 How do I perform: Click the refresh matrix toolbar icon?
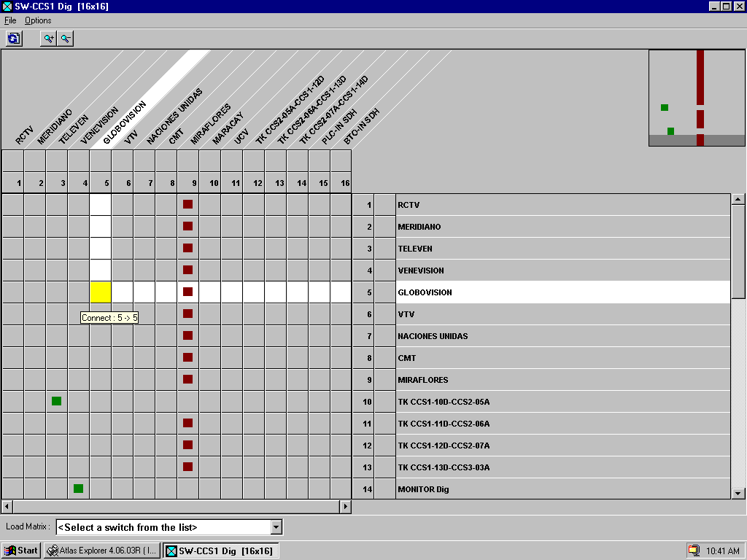click(x=14, y=39)
